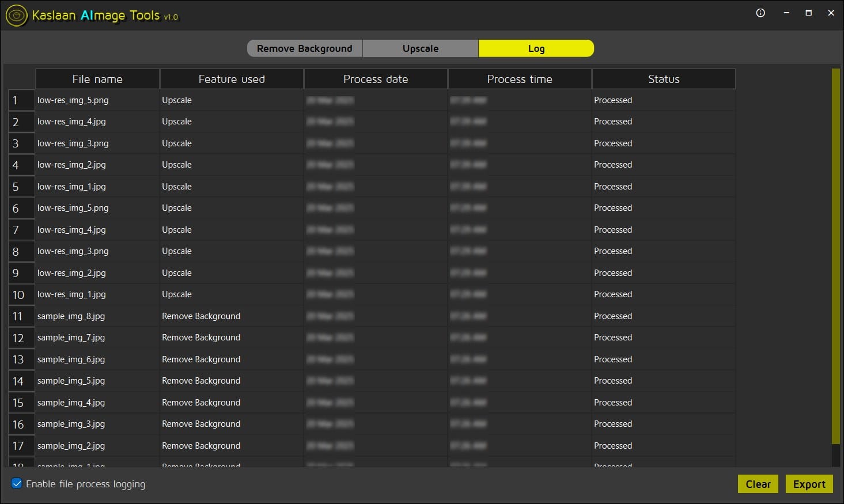
Task: Select the sample_img_8.jpg file name cell
Action: coord(71,316)
